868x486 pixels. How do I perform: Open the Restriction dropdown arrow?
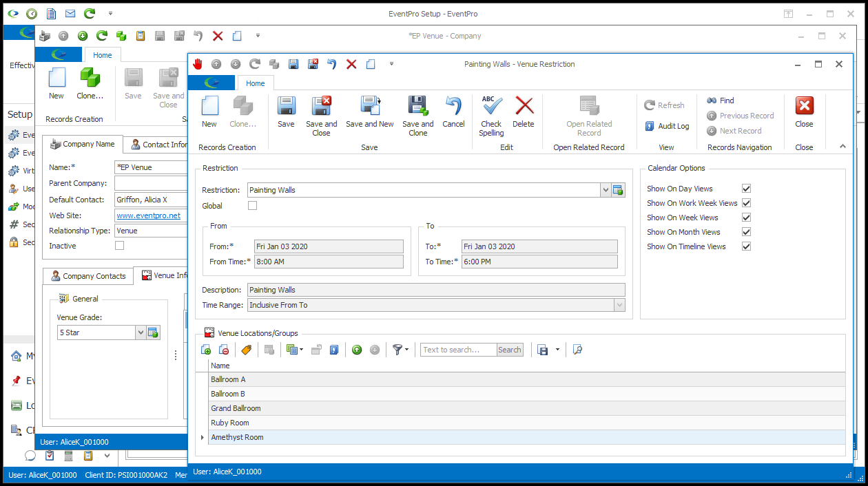point(606,190)
